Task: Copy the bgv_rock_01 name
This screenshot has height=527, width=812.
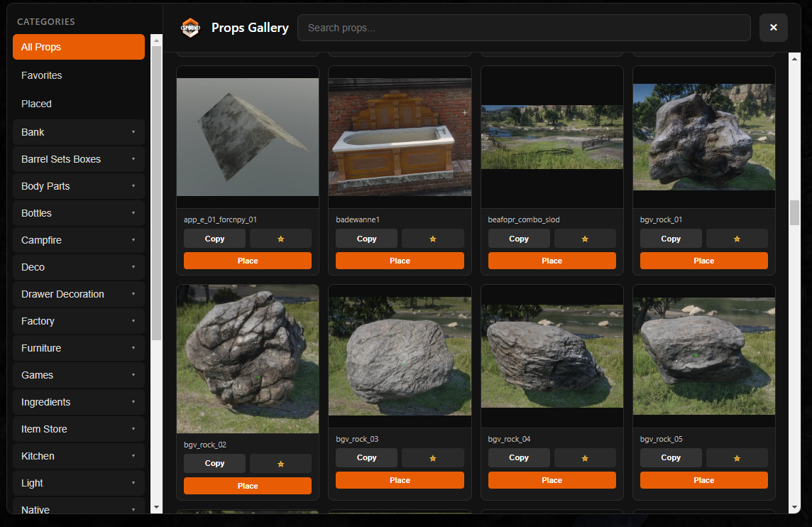Action: click(x=671, y=239)
